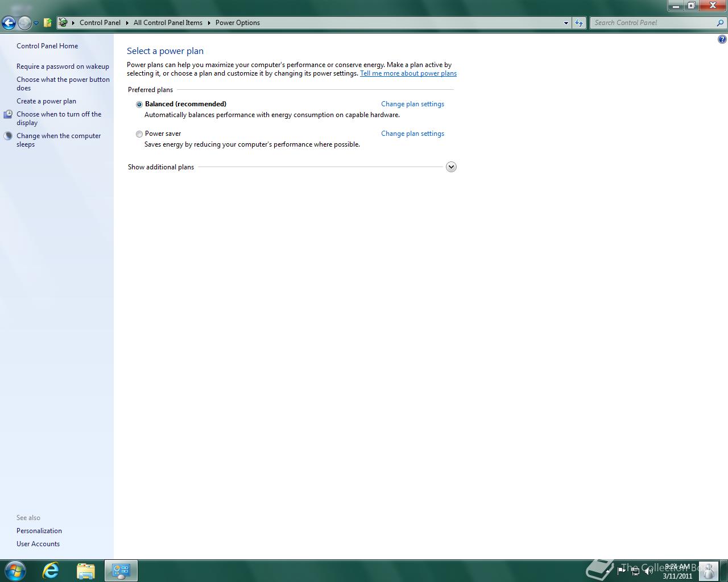Screen dimensions: 728x582
Task: Expand arrow after Control Panel breadcrumb
Action: tap(127, 23)
